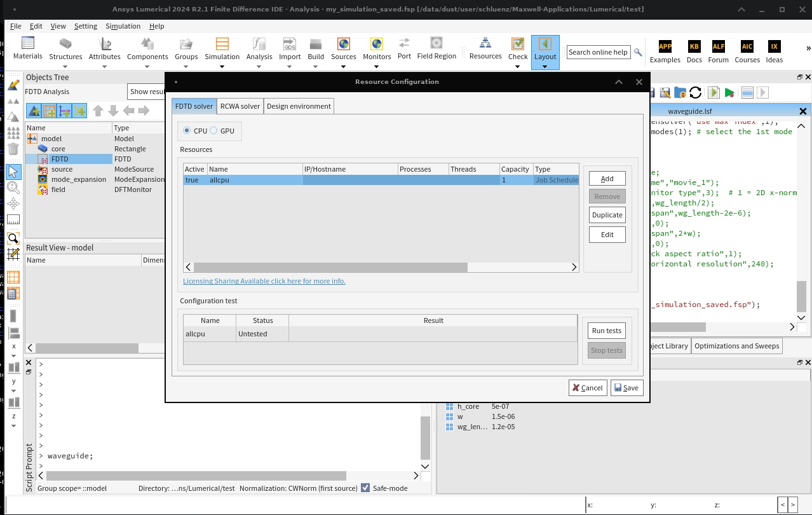The height and width of the screenshot is (515, 812).
Task: Click the Sources toolbar icon
Action: (343, 44)
